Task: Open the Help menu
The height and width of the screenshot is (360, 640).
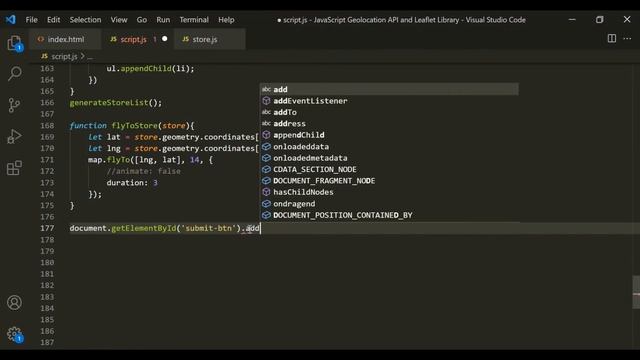Action: tap(226, 20)
